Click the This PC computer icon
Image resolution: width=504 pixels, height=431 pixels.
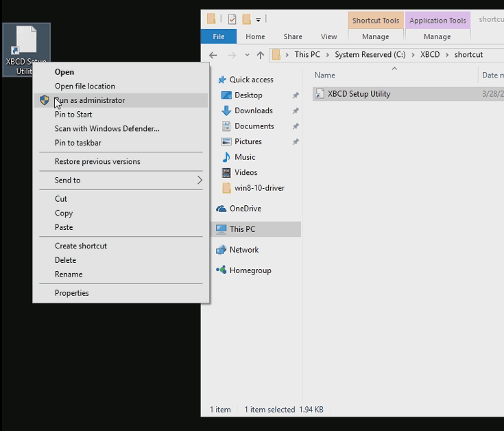(221, 229)
